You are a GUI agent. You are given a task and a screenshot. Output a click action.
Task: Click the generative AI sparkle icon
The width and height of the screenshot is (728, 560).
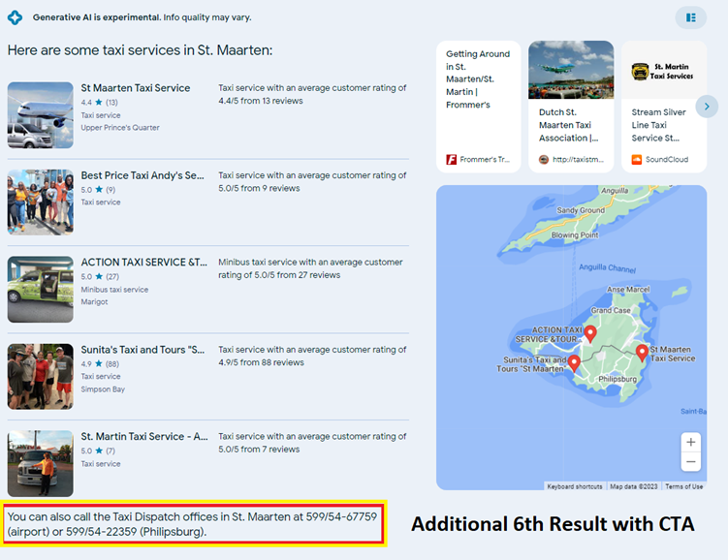[15, 17]
